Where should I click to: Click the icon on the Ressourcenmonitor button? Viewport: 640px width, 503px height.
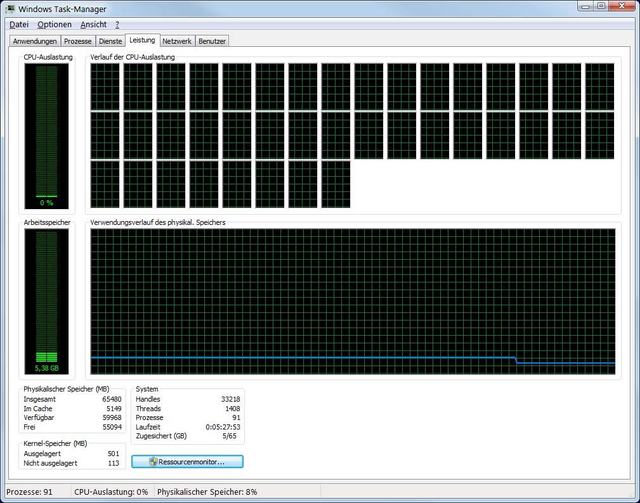[x=153, y=462]
